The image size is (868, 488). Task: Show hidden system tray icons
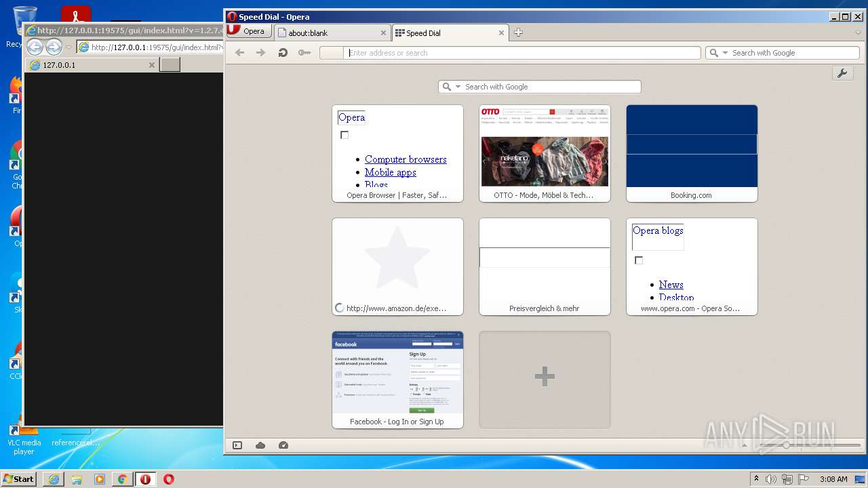click(x=756, y=479)
